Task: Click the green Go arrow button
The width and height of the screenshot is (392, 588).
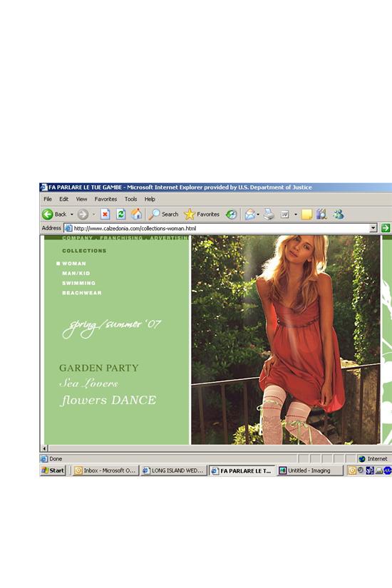Action: [386, 228]
